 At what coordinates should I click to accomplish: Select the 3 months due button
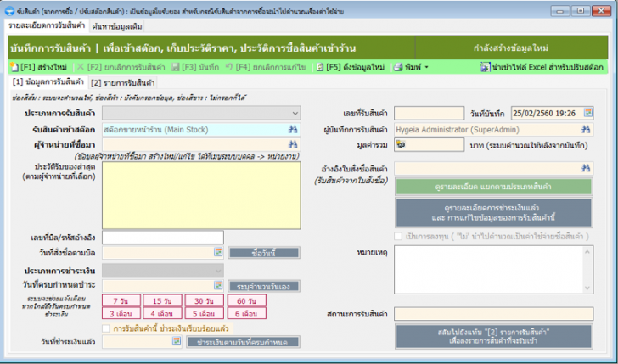(x=121, y=314)
